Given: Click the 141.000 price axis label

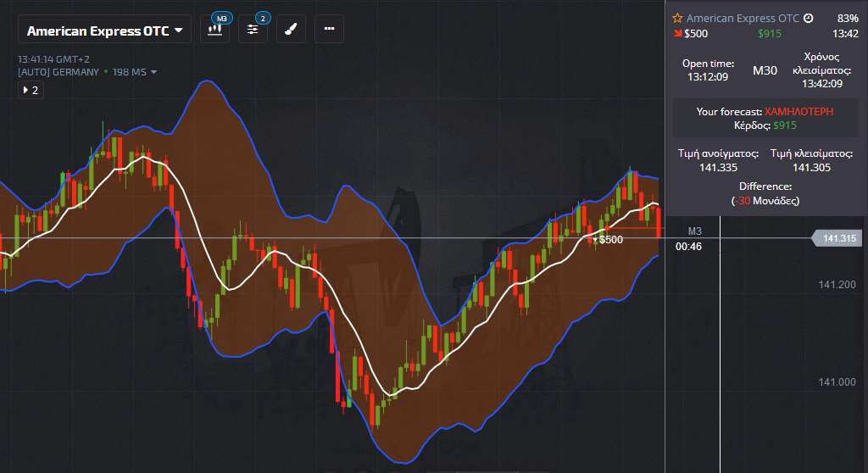Looking at the screenshot, I should (837, 382).
